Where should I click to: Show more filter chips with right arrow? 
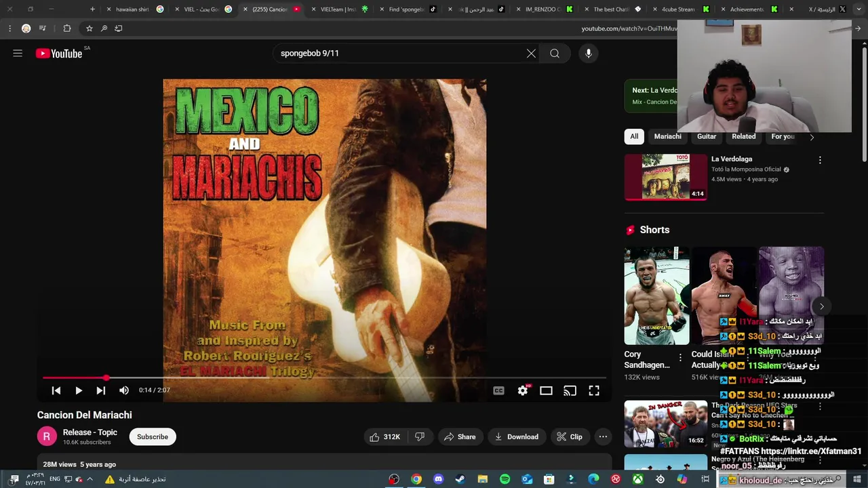pyautogui.click(x=812, y=137)
